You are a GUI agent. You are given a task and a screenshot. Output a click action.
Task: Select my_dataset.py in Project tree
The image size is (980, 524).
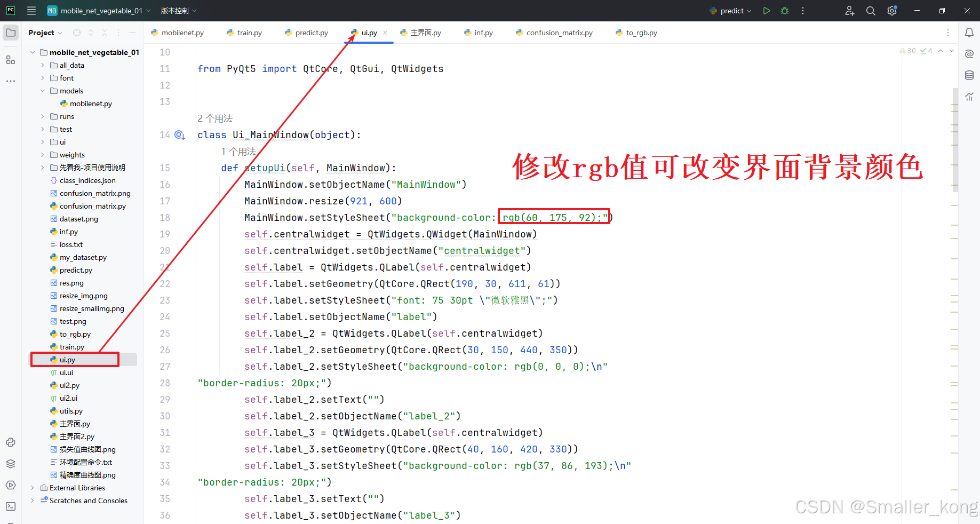[x=83, y=257]
